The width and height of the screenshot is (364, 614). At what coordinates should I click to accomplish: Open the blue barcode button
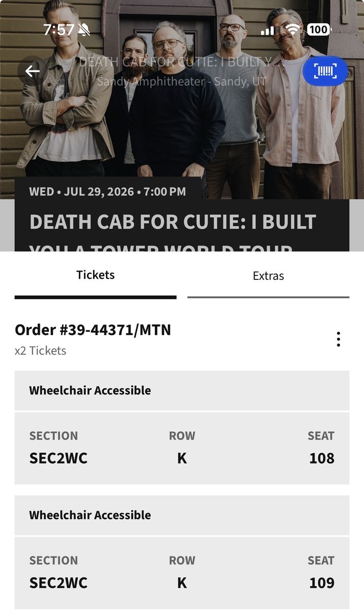[x=325, y=71]
